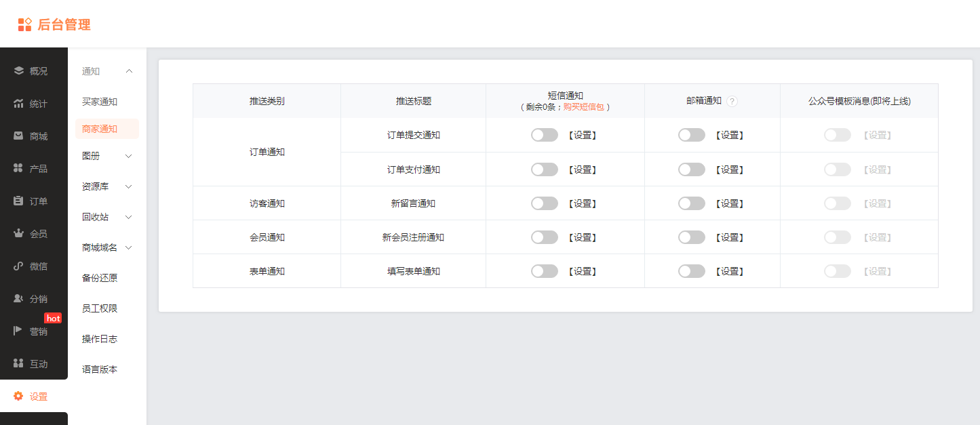Click the 推送标题 column header
Image resolution: width=980 pixels, height=425 pixels.
[414, 101]
